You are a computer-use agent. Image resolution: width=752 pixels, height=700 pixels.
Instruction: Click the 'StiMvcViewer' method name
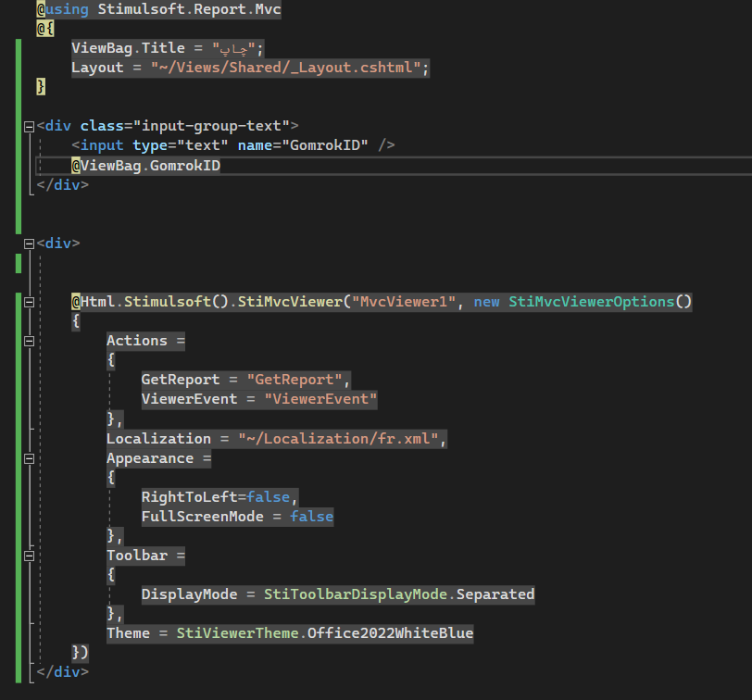pyautogui.click(x=290, y=302)
